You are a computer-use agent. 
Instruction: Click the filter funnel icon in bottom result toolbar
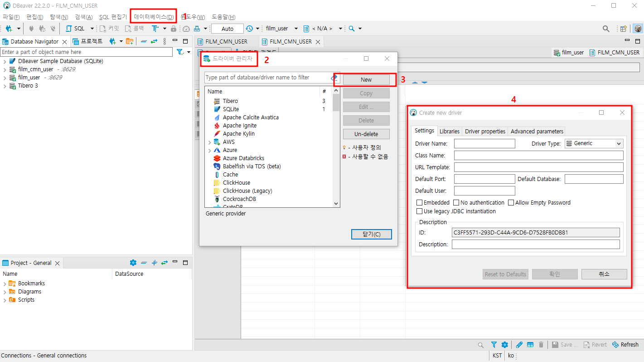(494, 345)
